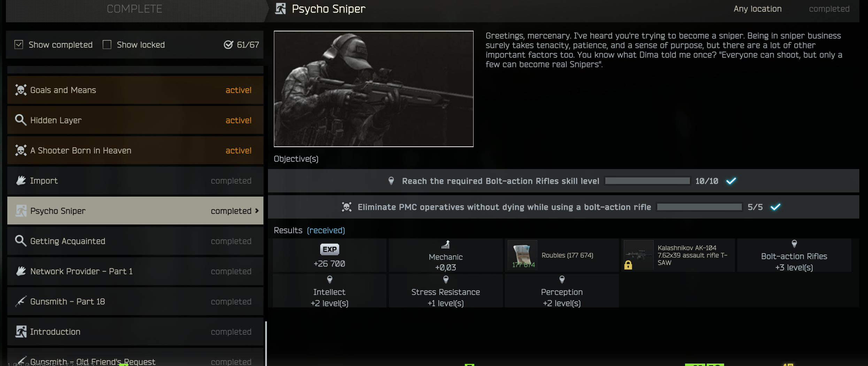
Task: Click the Bolt-action Rifles skill progress bar
Action: point(647,181)
